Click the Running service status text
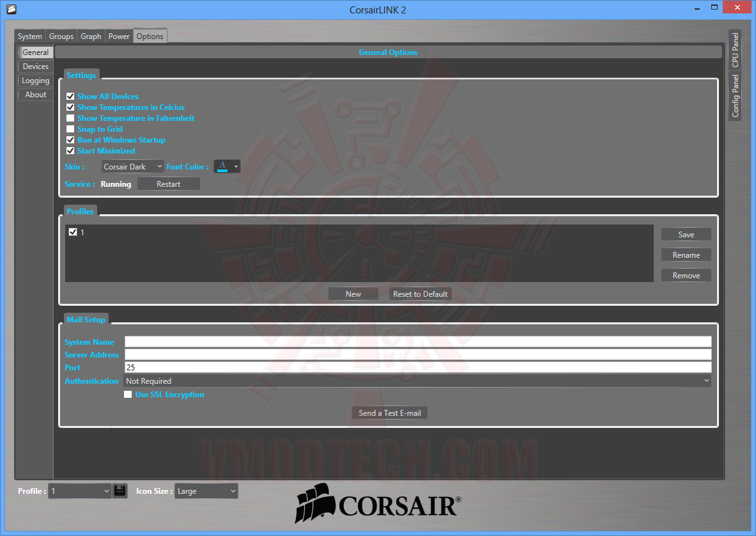756x536 pixels. (116, 184)
